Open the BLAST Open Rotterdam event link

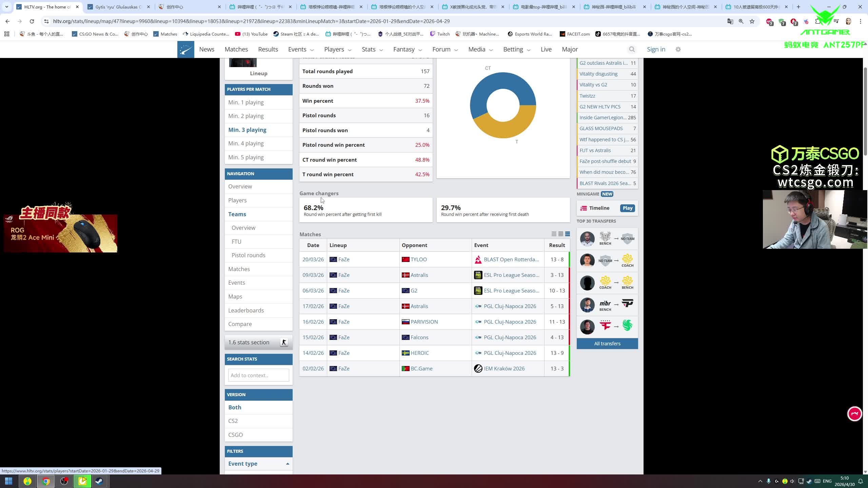coord(511,259)
